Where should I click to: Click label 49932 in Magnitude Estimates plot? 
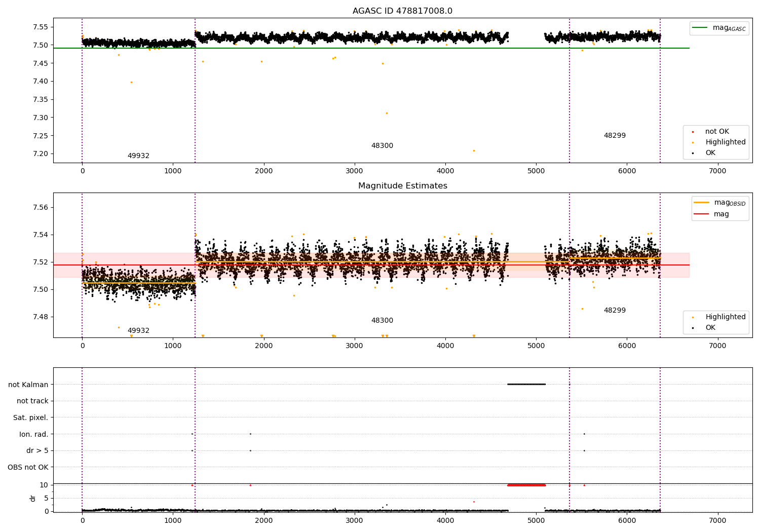138,331
